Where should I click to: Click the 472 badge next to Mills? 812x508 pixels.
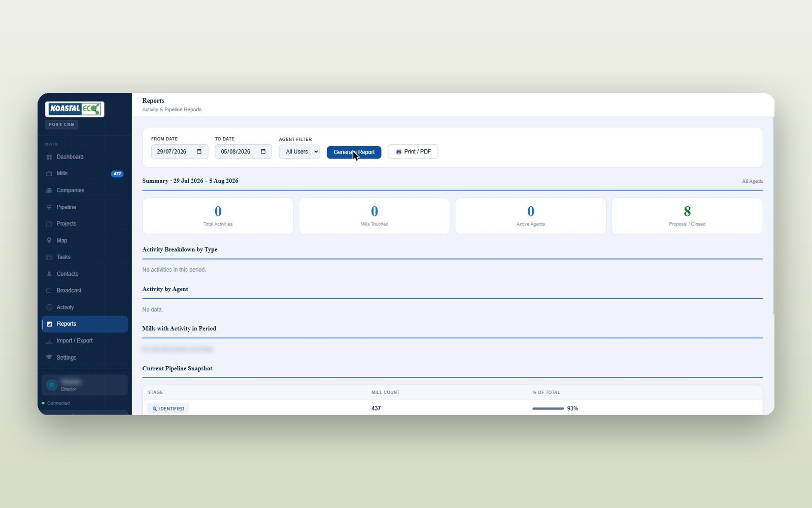tap(117, 174)
